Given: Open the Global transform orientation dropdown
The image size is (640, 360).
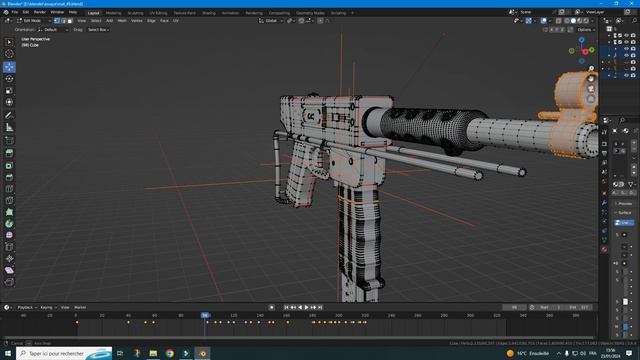Looking at the screenshot, I should point(271,20).
